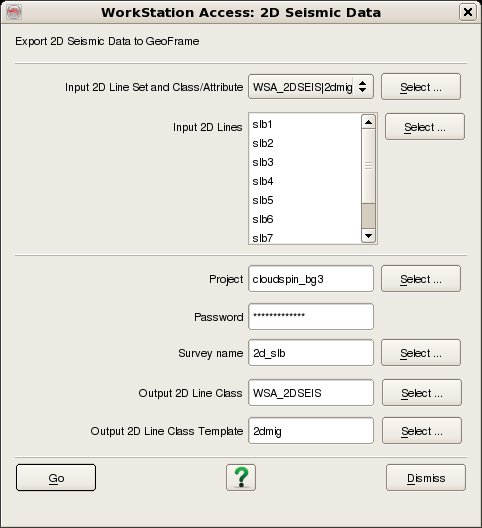Click the Project field containing cloudspin_bg3
This screenshot has height=528, width=482.
(x=311, y=279)
